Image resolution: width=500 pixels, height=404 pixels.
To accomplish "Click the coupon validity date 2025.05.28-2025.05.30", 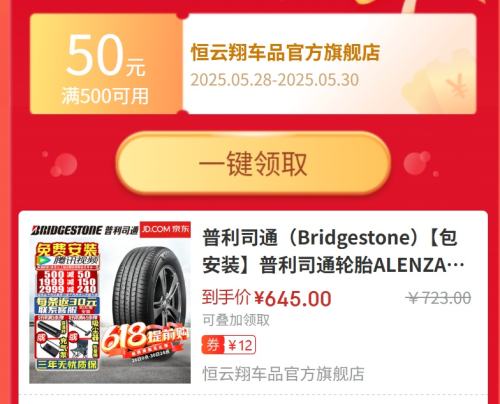I will [x=275, y=80].
